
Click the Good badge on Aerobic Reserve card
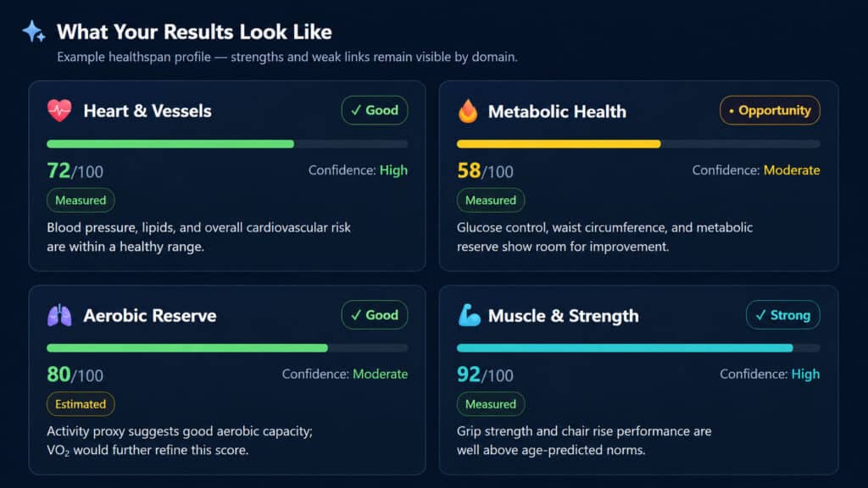[375, 315]
